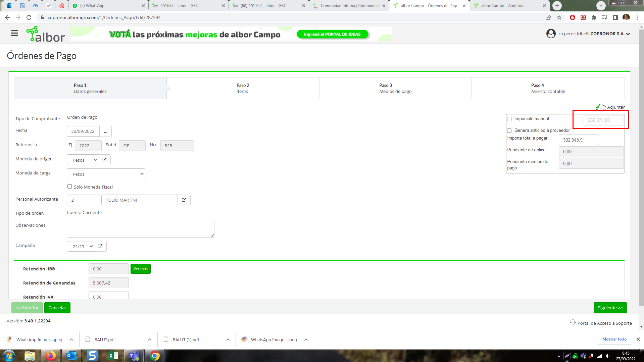This screenshot has height=362, width=644.
Task: Click the Windows Start button
Action: coord(9,356)
